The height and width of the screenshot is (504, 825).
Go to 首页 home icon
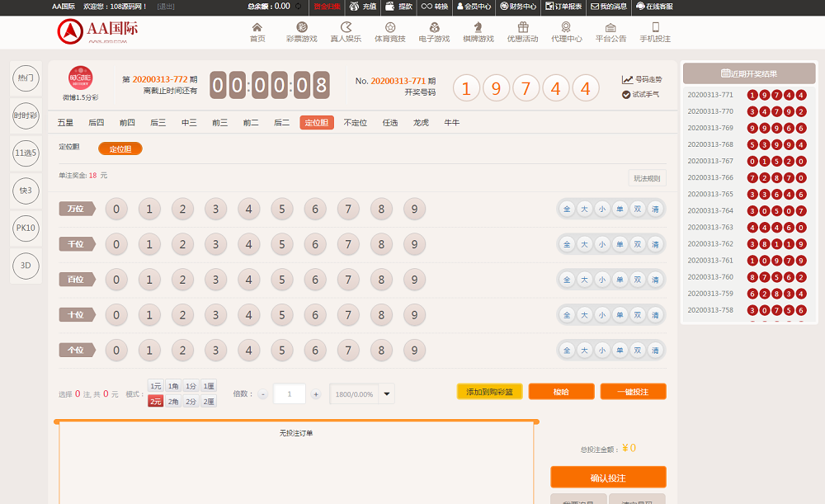257,32
